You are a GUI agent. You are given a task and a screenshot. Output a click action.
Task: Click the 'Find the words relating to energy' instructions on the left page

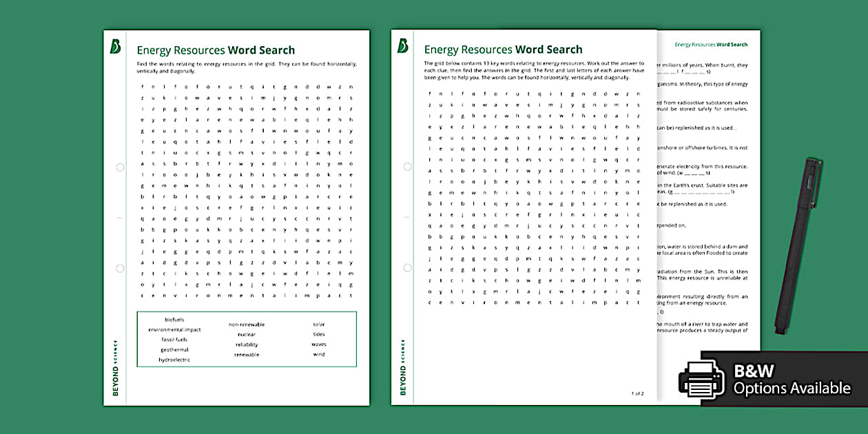point(247,68)
